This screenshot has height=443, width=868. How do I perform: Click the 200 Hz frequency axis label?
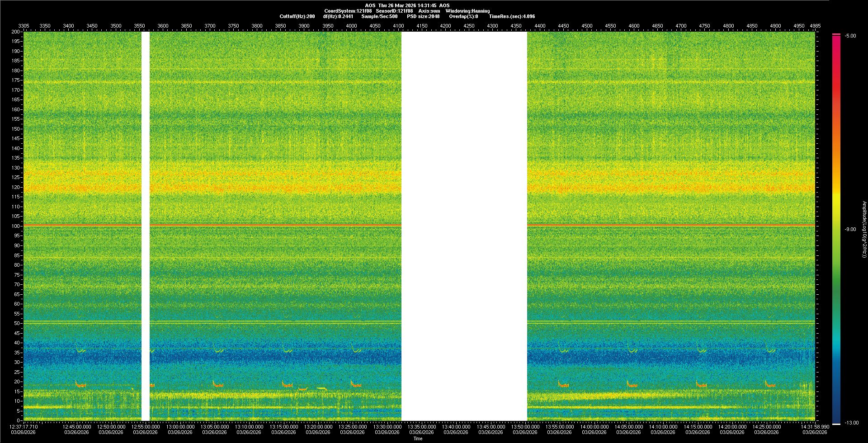(x=16, y=32)
